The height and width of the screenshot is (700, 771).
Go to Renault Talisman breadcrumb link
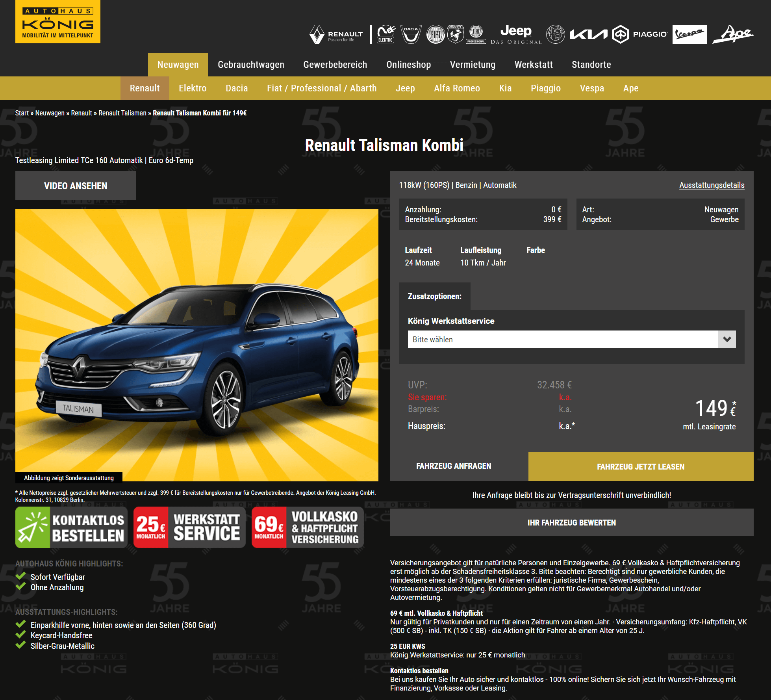coord(122,113)
